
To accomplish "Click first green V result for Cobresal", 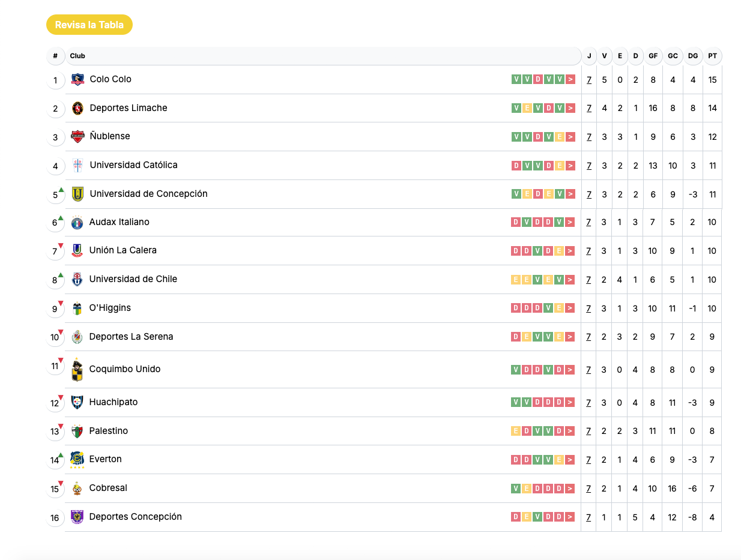I will (516, 489).
